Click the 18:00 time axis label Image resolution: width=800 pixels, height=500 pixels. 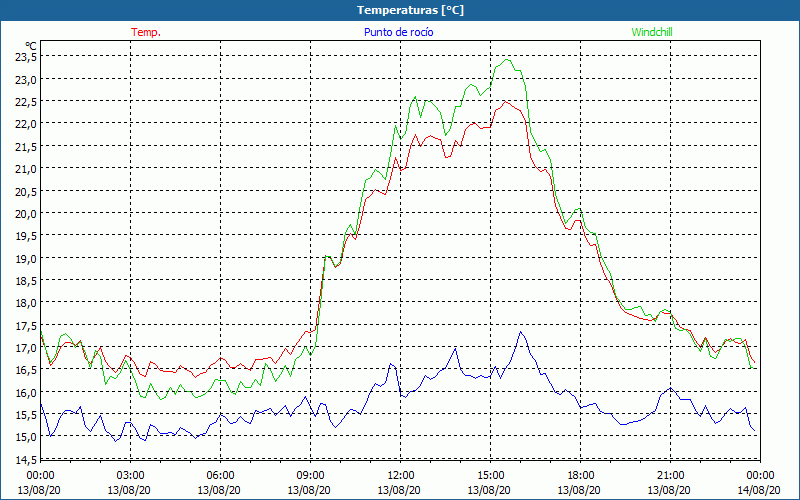click(x=581, y=476)
